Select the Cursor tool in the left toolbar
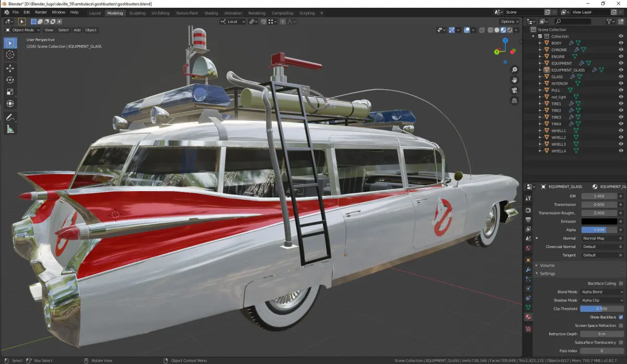 click(10, 55)
